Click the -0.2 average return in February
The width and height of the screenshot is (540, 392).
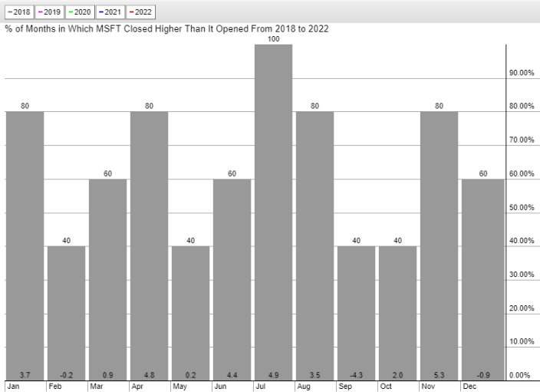pos(67,375)
